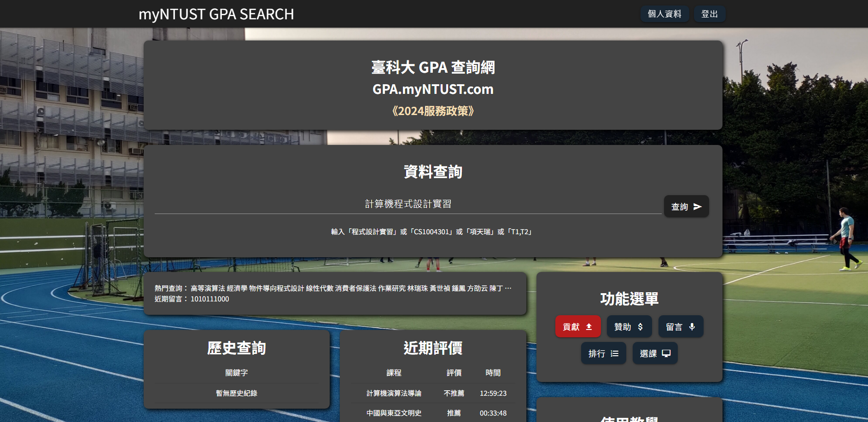The image size is (868, 422).
Task: Open review row 中國與東亞文明史
Action: [x=394, y=413]
